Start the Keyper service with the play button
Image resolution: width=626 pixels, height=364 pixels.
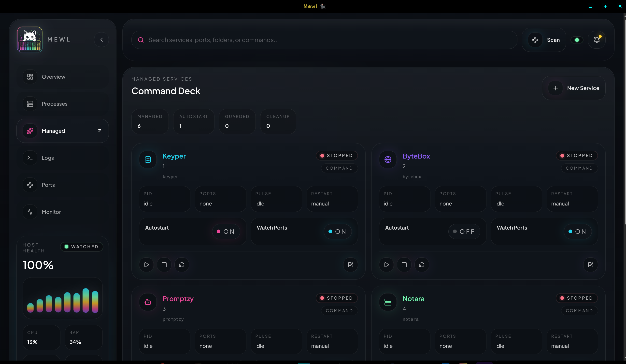(146, 265)
